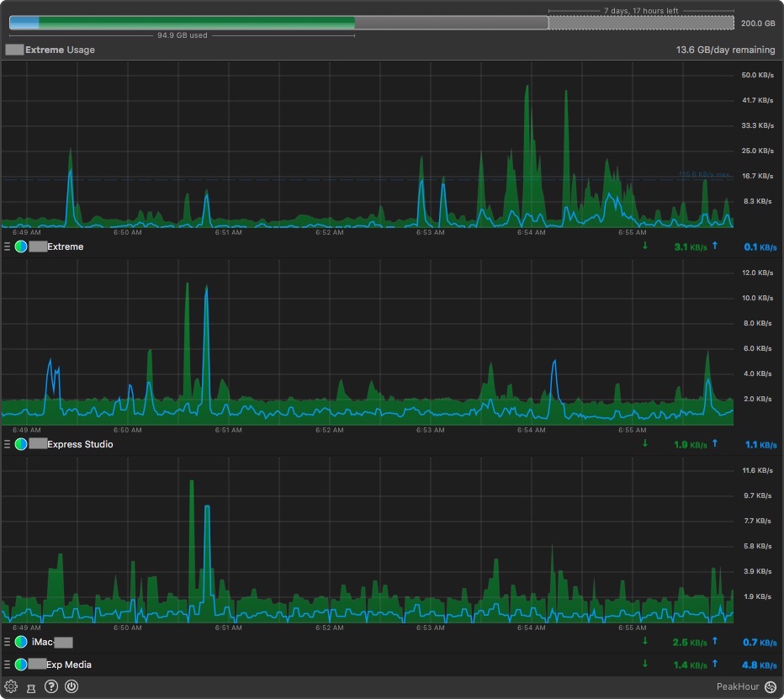The image size is (784, 699).
Task: Click the power icon in bottom toolbar
Action: (x=72, y=686)
